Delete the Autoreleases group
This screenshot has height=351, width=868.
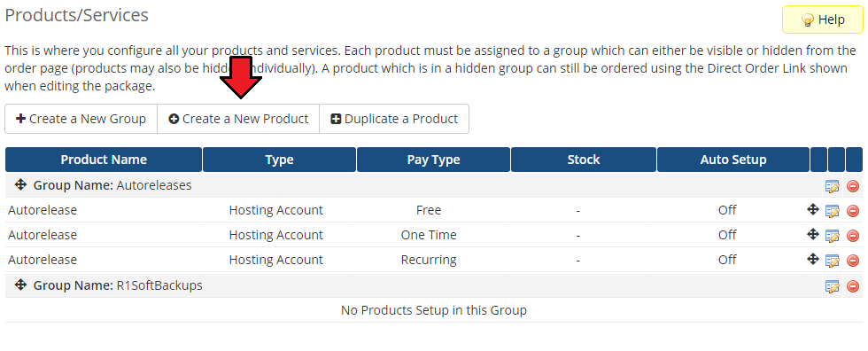coord(853,186)
